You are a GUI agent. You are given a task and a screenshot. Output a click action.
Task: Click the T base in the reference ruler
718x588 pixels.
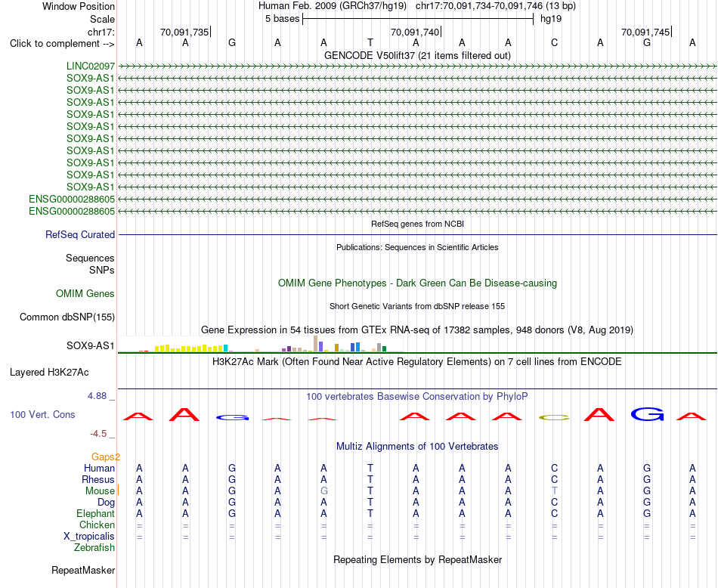[x=370, y=42]
